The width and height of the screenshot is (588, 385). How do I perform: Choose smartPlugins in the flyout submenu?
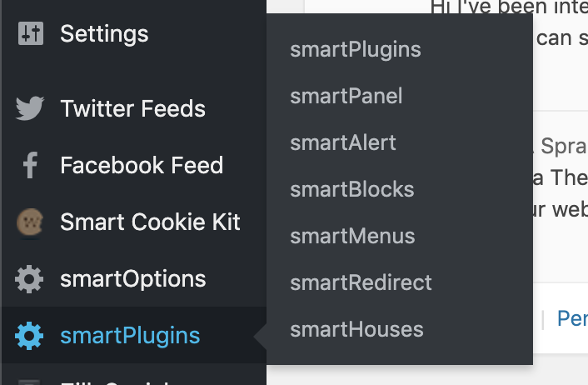coord(356,50)
